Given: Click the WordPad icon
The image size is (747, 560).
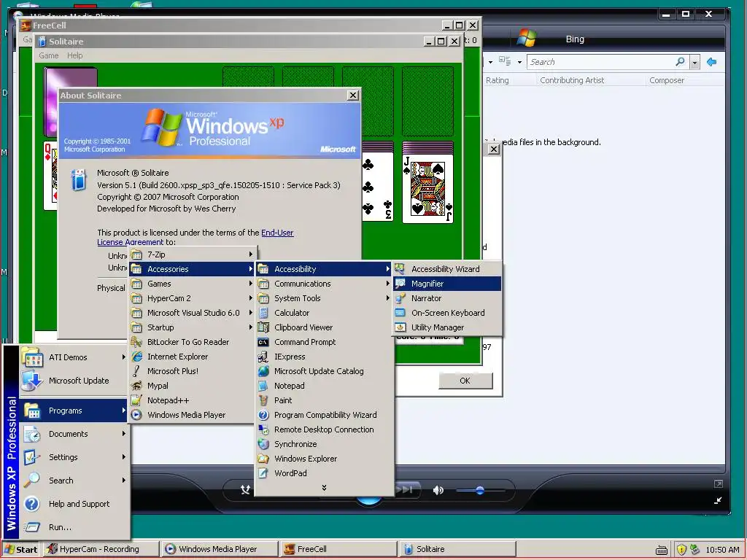Looking at the screenshot, I should click(263, 473).
